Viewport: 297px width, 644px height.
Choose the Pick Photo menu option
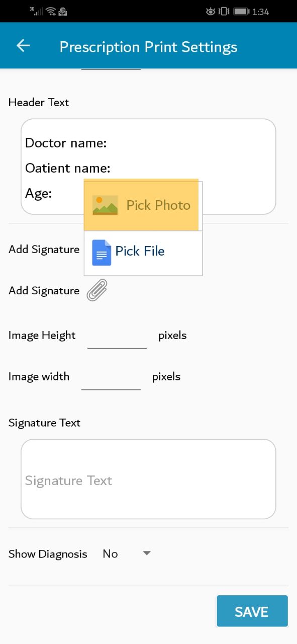pos(143,205)
